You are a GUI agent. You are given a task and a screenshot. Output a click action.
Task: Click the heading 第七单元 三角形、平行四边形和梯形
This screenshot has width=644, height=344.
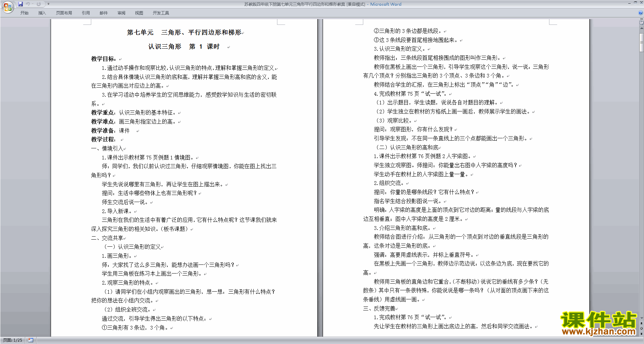pyautogui.click(x=184, y=32)
